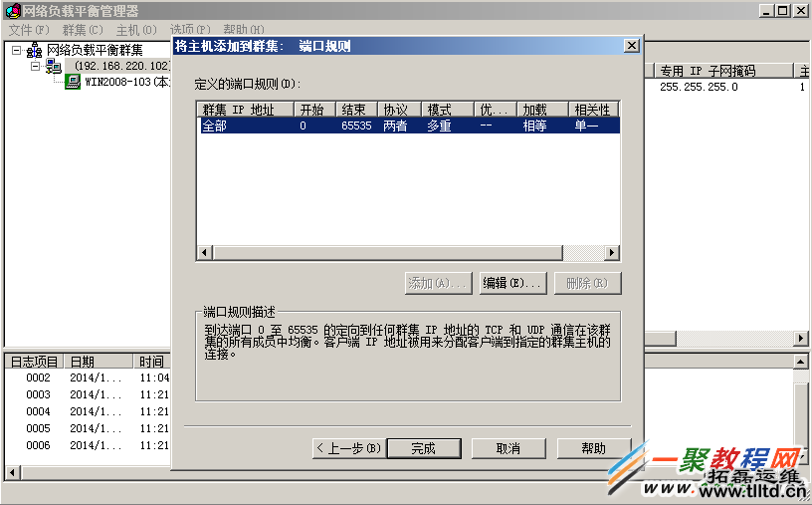The width and height of the screenshot is (812, 505).
Task: Select the WIN2008-103 host tree item
Action: [x=127, y=82]
